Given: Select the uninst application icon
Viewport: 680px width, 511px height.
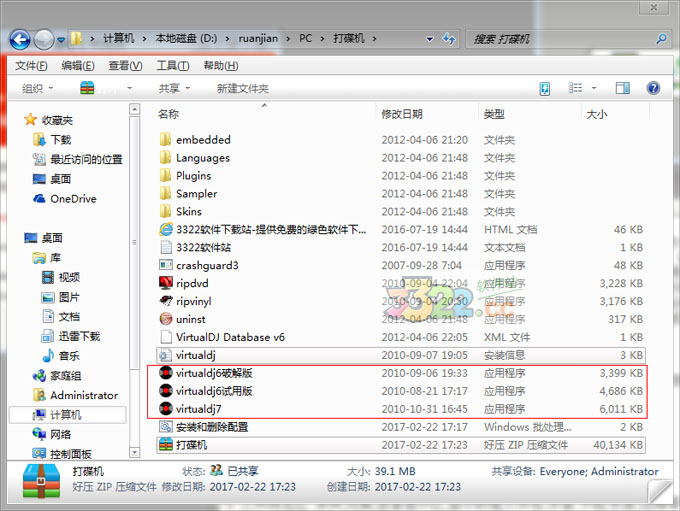Looking at the screenshot, I should click(x=166, y=319).
